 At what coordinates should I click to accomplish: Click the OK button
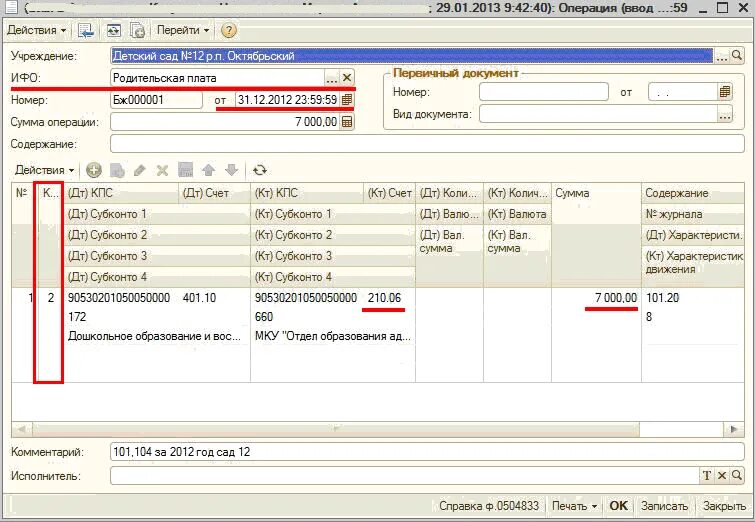click(x=618, y=506)
